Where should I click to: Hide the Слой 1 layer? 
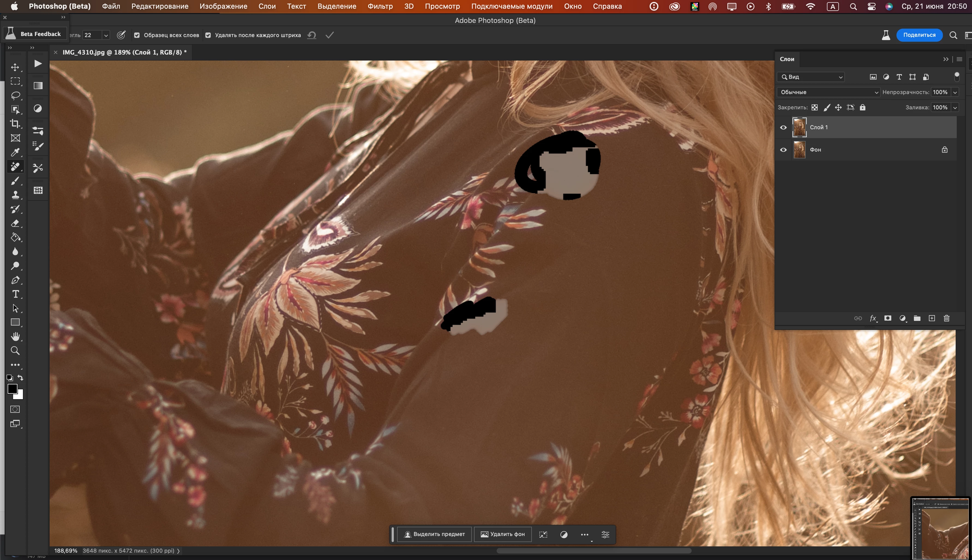[x=783, y=127]
